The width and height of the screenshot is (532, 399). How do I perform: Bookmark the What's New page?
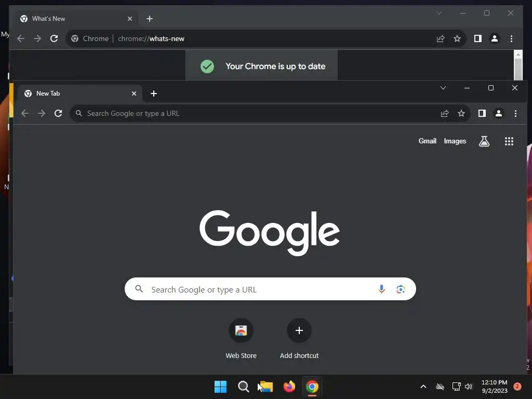point(457,38)
